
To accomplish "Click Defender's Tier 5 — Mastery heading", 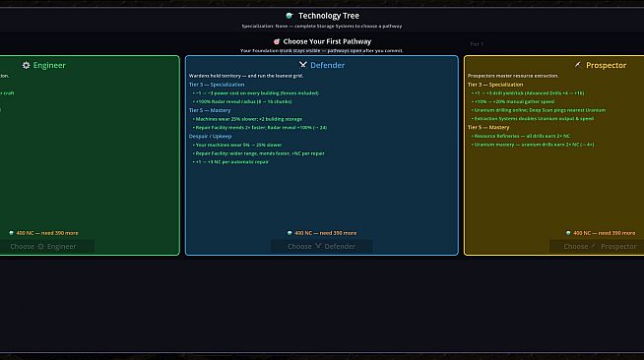I will [210, 110].
